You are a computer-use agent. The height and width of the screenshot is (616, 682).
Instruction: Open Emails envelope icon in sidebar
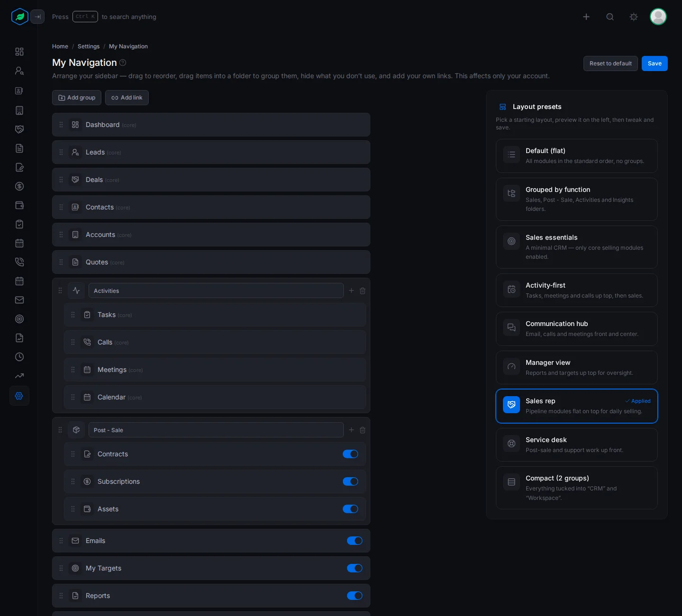tap(19, 300)
